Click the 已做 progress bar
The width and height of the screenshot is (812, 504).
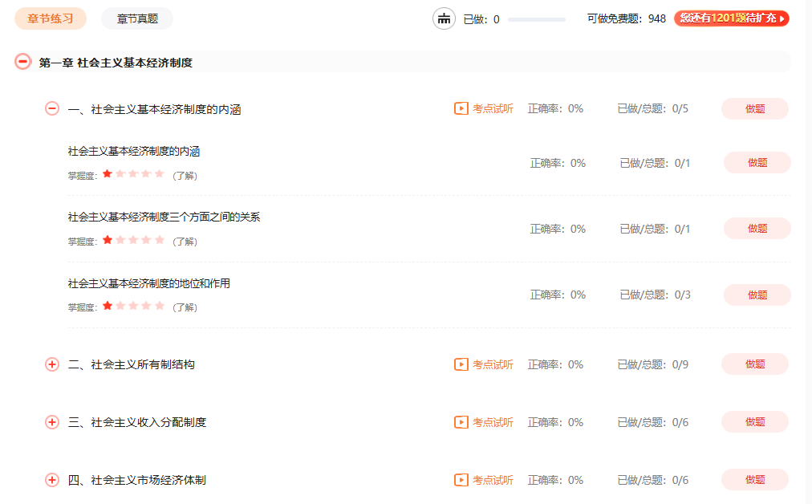click(x=536, y=19)
